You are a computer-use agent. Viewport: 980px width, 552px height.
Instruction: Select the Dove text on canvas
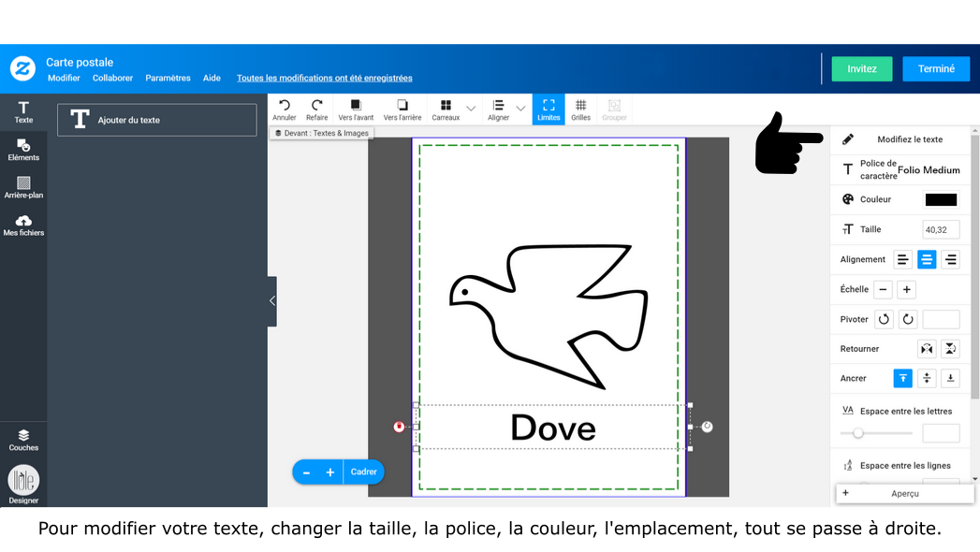point(553,429)
